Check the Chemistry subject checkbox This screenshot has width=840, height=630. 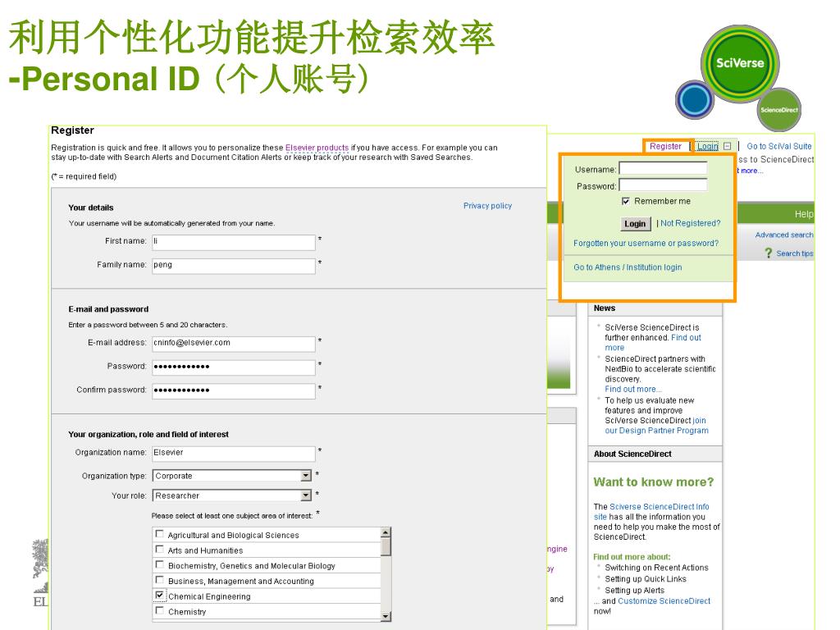[159, 610]
